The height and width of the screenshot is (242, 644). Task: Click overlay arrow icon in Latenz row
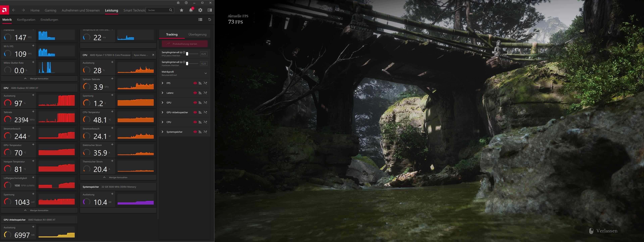[x=205, y=93]
